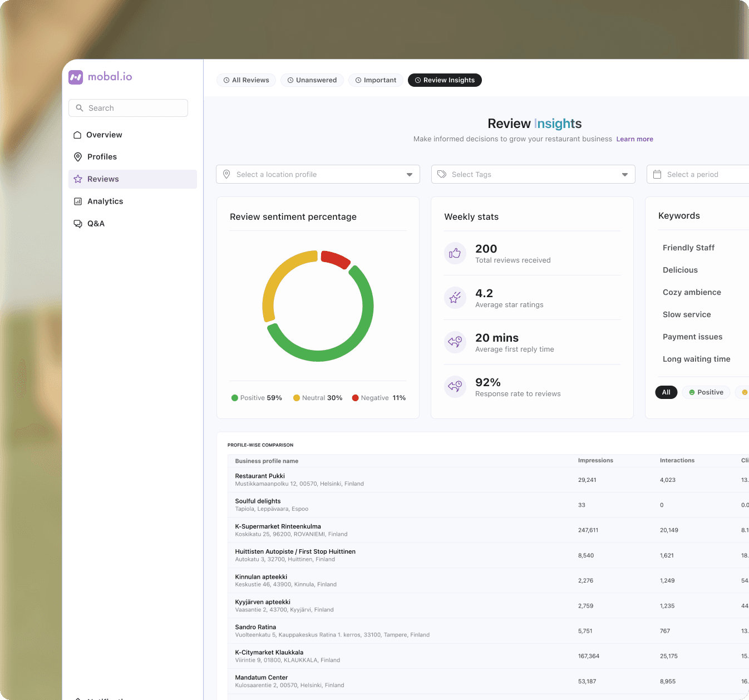Image resolution: width=749 pixels, height=700 pixels.
Task: Click the Profiles pin icon
Action: coord(78,157)
